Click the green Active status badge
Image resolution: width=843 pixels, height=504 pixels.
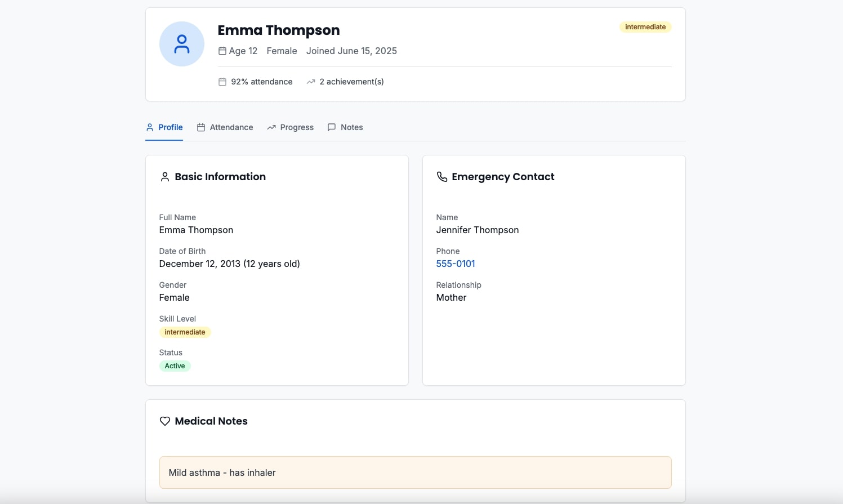point(175,366)
